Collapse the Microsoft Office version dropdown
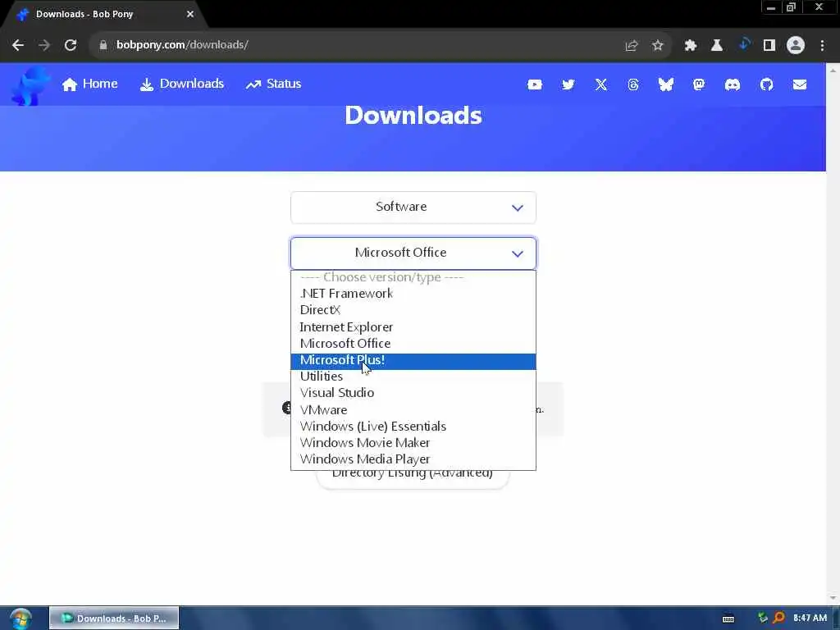The image size is (840, 630). [413, 253]
